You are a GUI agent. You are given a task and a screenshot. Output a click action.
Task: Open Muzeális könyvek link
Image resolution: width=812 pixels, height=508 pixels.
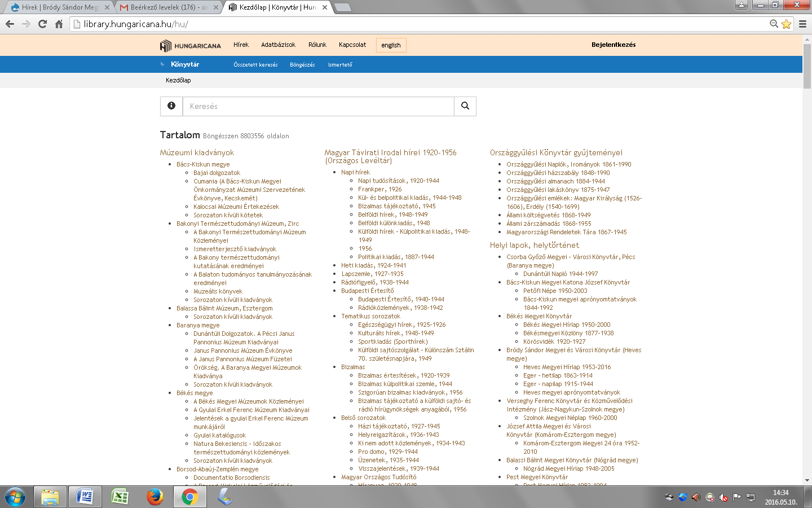click(x=218, y=291)
